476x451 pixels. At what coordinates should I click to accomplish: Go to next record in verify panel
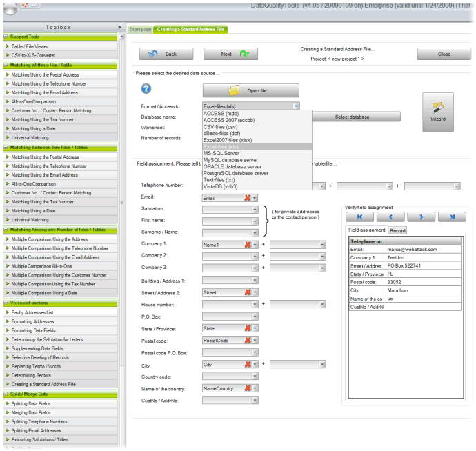click(422, 217)
